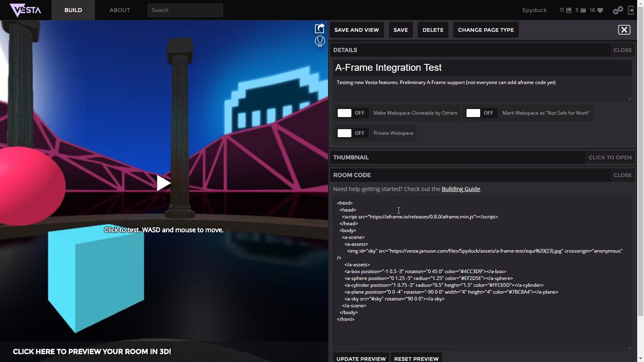The width and height of the screenshot is (644, 362).
Task: Play the 3D room preview
Action: click(163, 183)
